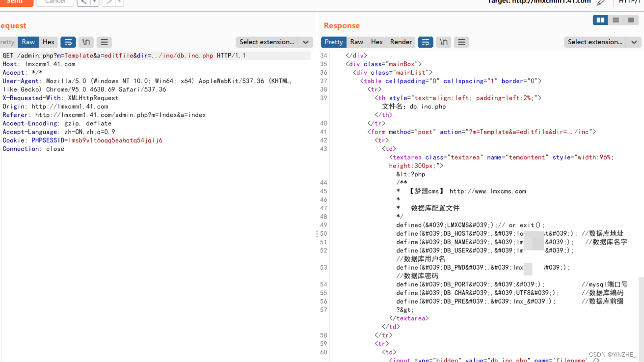Click response line div class="mainList"
Image resolution: width=644 pixels, height=362 pixels.
click(393, 73)
